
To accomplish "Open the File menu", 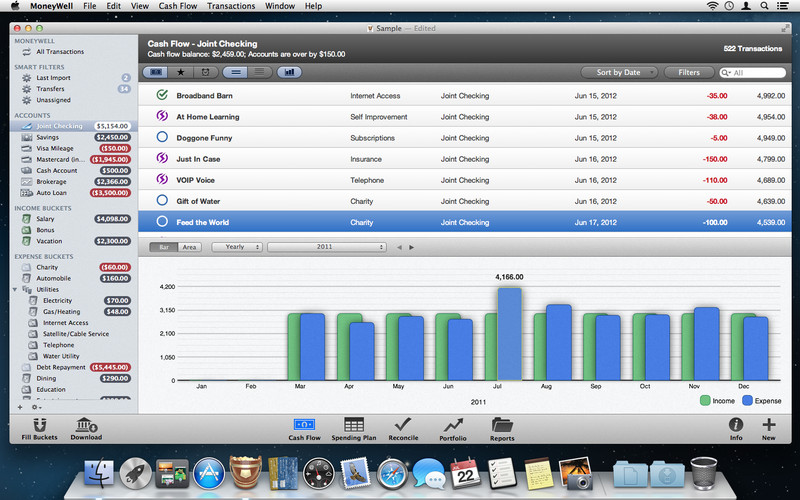I will pyautogui.click(x=90, y=6).
